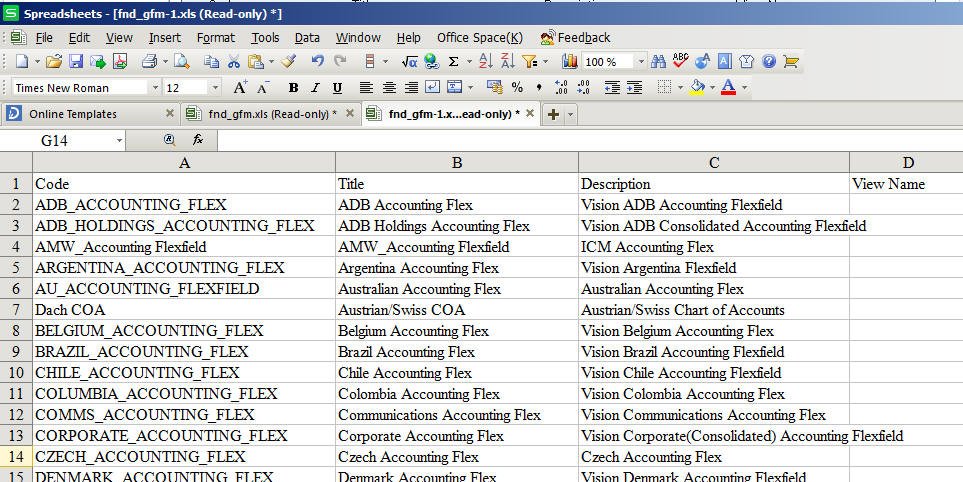Toggle italic formatting
This screenshot has width=963, height=482.
[x=315, y=88]
